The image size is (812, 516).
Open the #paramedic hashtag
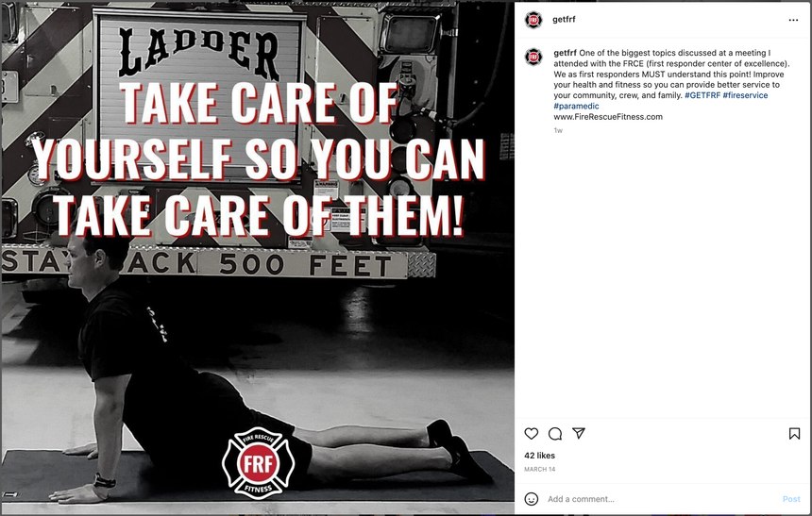[576, 106]
